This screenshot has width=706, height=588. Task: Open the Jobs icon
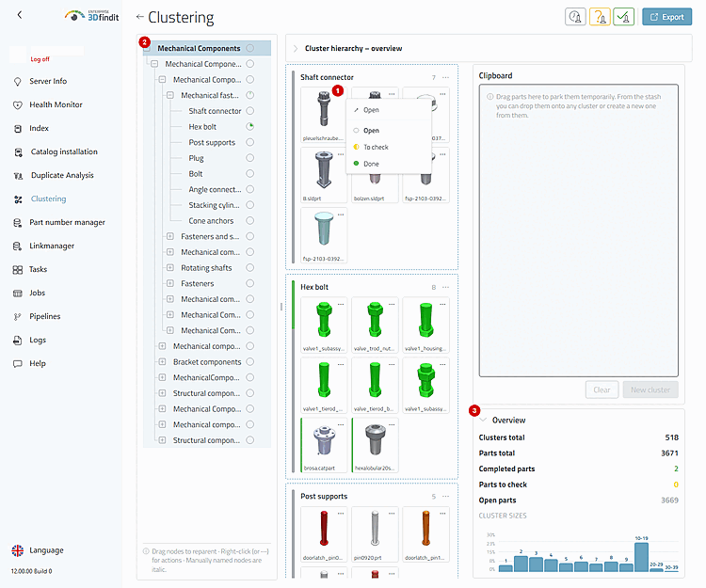tap(18, 294)
